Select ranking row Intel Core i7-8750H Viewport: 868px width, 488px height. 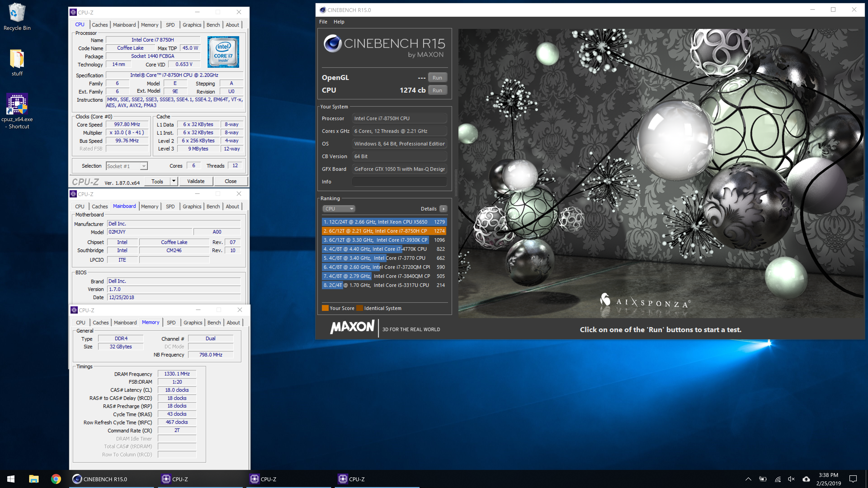tap(384, 231)
